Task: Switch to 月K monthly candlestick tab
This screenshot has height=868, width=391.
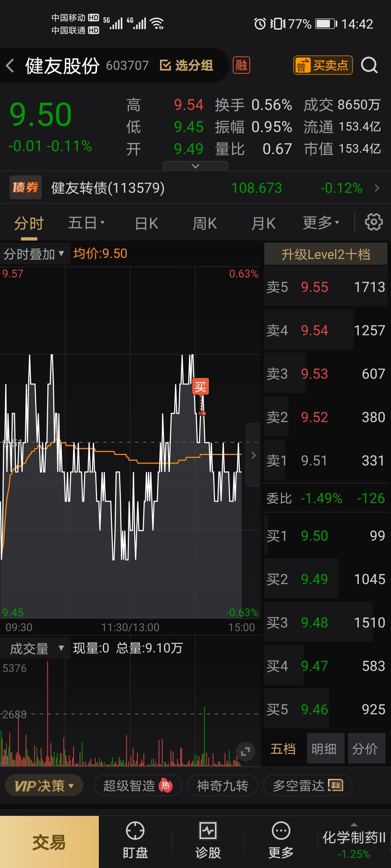Action: tap(263, 223)
